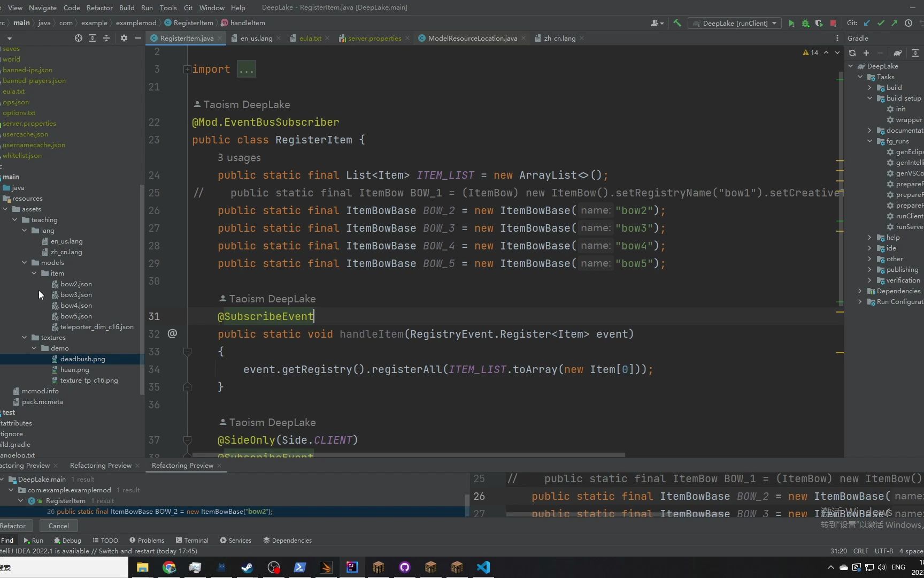The image size is (924, 578).
Task: Collapse the code fold at line 33
Action: (x=187, y=352)
